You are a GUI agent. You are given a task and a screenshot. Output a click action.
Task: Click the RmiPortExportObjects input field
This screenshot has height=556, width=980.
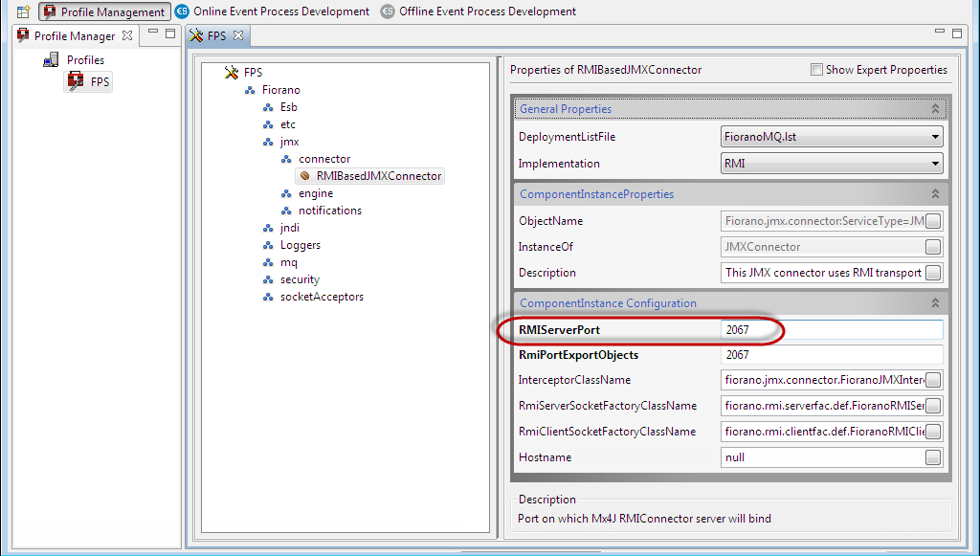[x=832, y=355]
